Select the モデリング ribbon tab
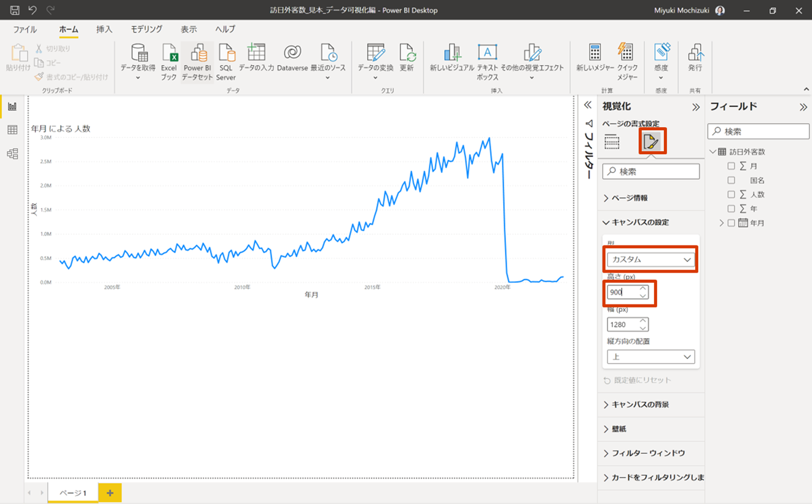812x504 pixels. (x=146, y=29)
